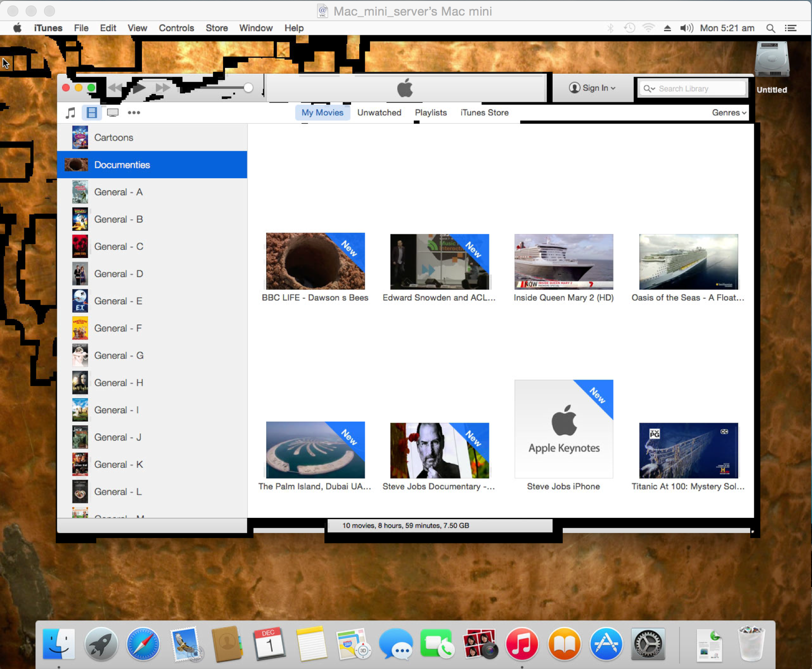Switch to the Unwatched tab

point(379,113)
